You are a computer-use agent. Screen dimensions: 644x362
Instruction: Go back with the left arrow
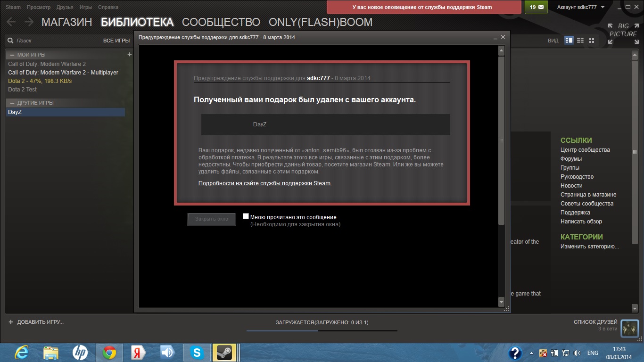pyautogui.click(x=11, y=22)
